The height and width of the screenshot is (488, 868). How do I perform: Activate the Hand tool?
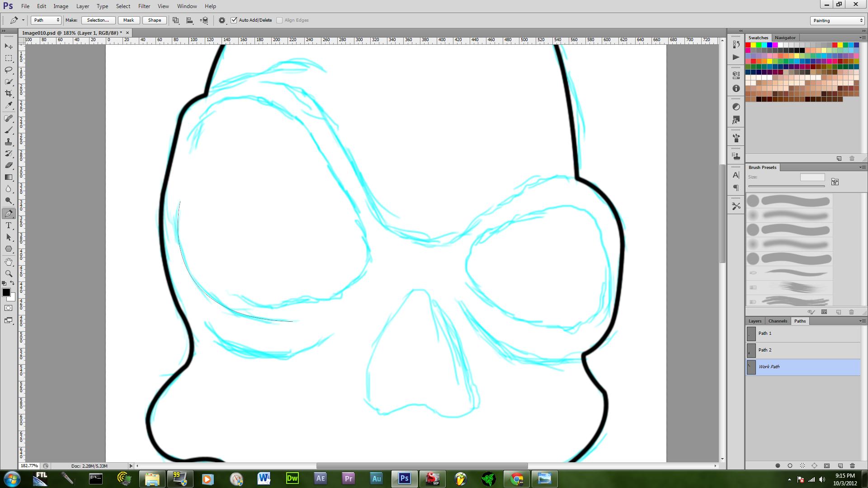click(x=9, y=262)
